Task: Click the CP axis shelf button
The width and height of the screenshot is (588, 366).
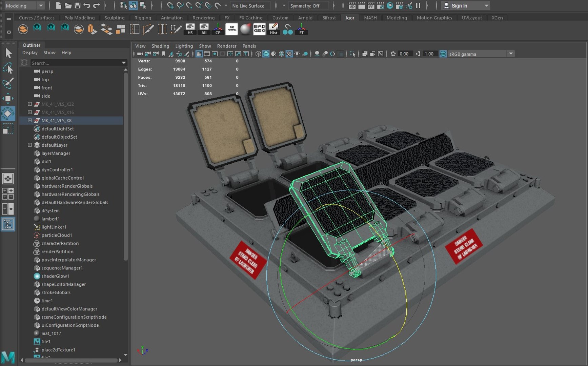Action: [x=218, y=29]
